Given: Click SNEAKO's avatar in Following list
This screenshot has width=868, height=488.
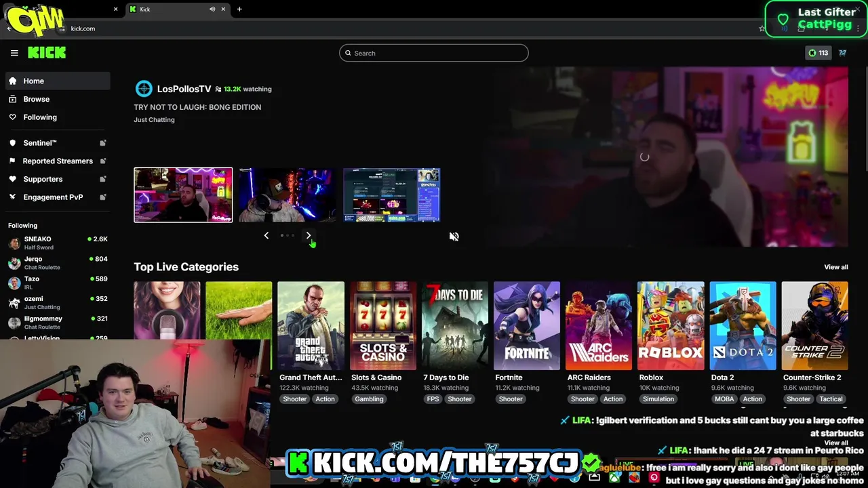Looking at the screenshot, I should [14, 243].
